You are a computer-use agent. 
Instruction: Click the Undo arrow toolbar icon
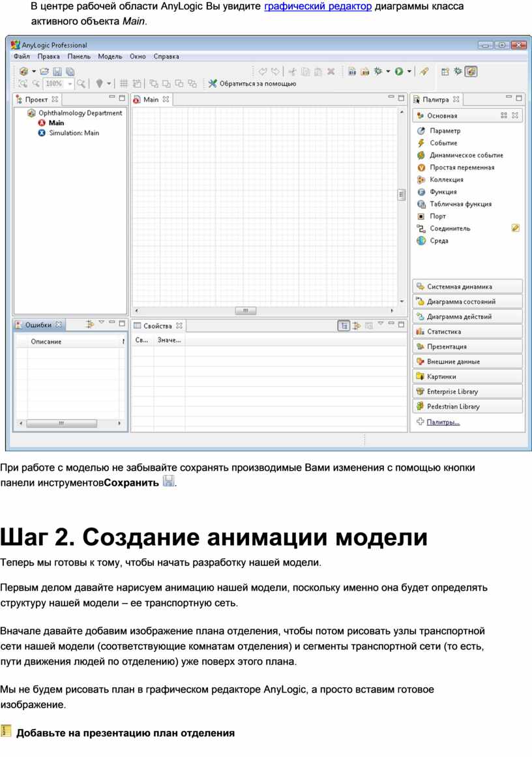point(263,72)
